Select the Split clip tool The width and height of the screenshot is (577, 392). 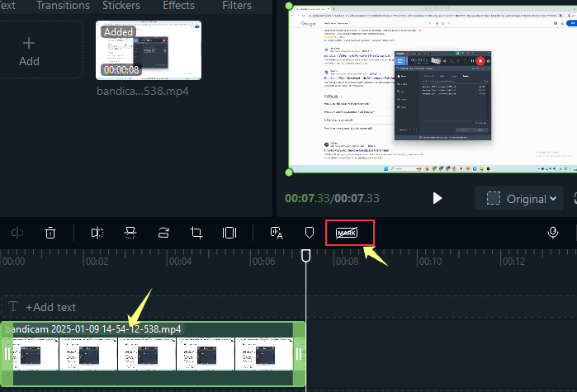pyautogui.click(x=17, y=234)
